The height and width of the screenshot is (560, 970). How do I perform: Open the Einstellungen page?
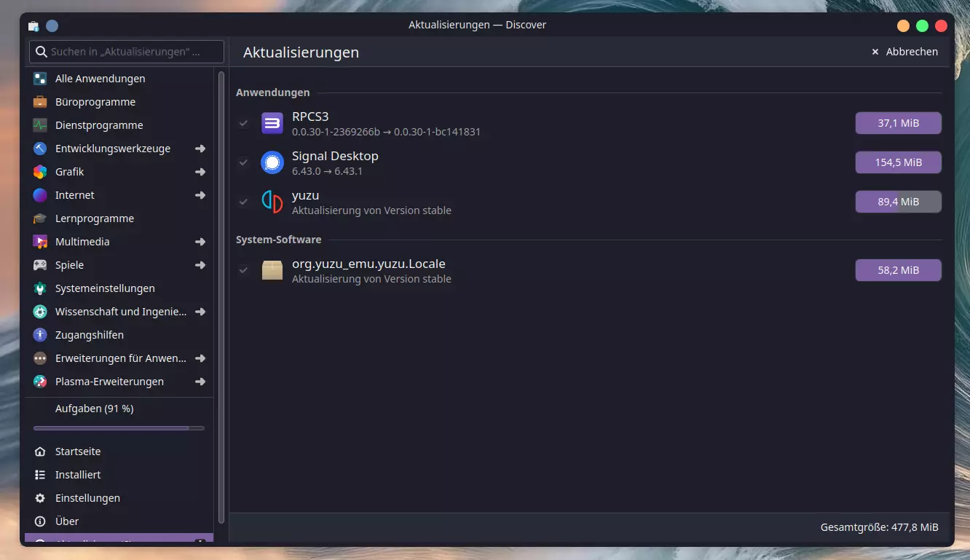[x=119, y=498]
